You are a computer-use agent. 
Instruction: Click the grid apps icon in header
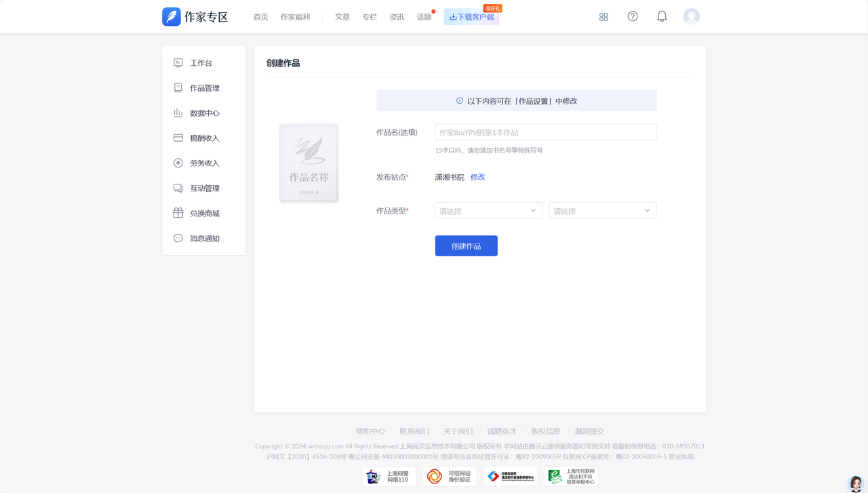click(x=604, y=17)
